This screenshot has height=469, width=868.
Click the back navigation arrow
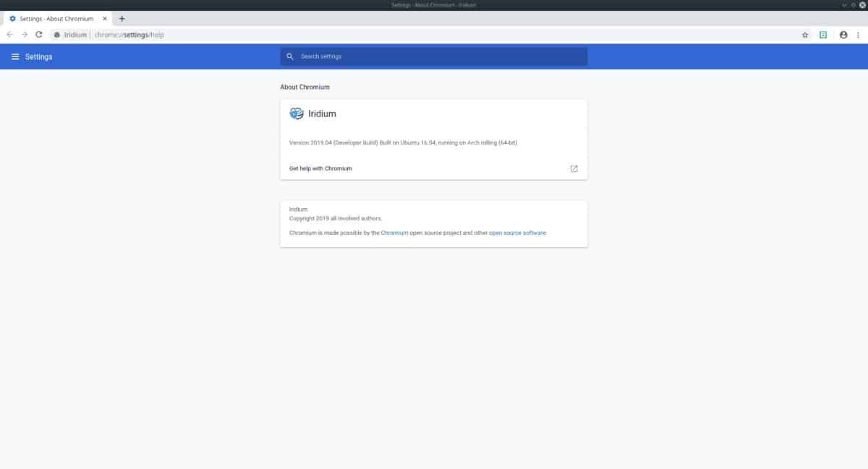9,34
